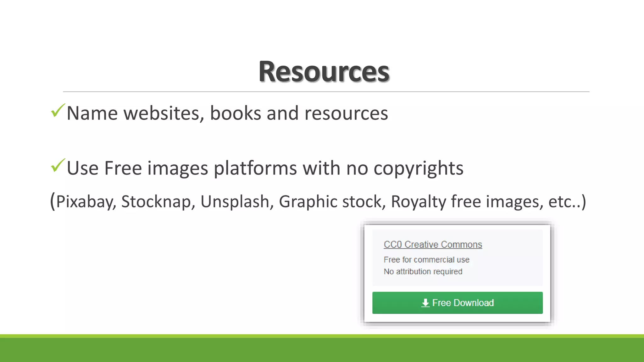Viewport: 644px width, 362px height.
Task: Click 'Use Free images platforms with no copyrights'
Action: tap(265, 168)
